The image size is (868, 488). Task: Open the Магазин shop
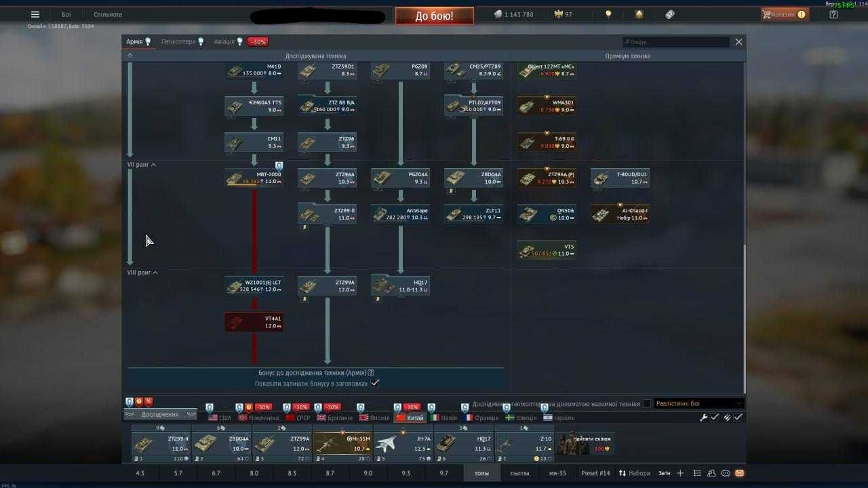tap(784, 14)
